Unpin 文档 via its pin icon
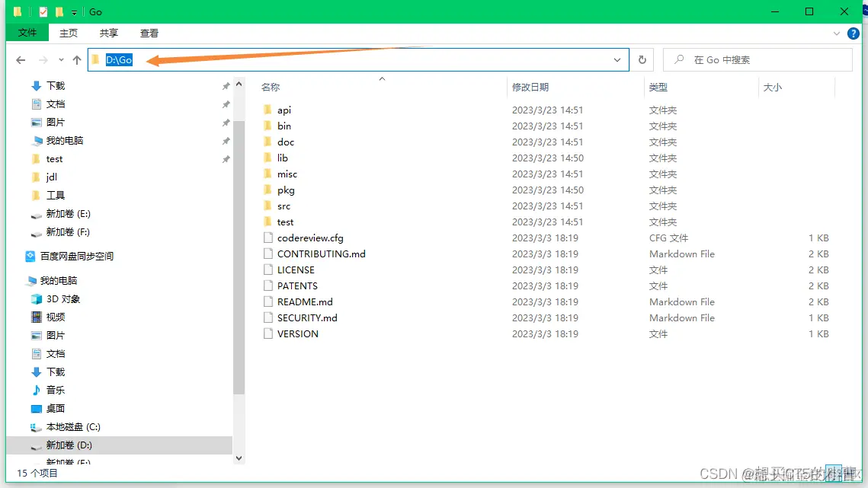The width and height of the screenshot is (868, 488). [226, 104]
